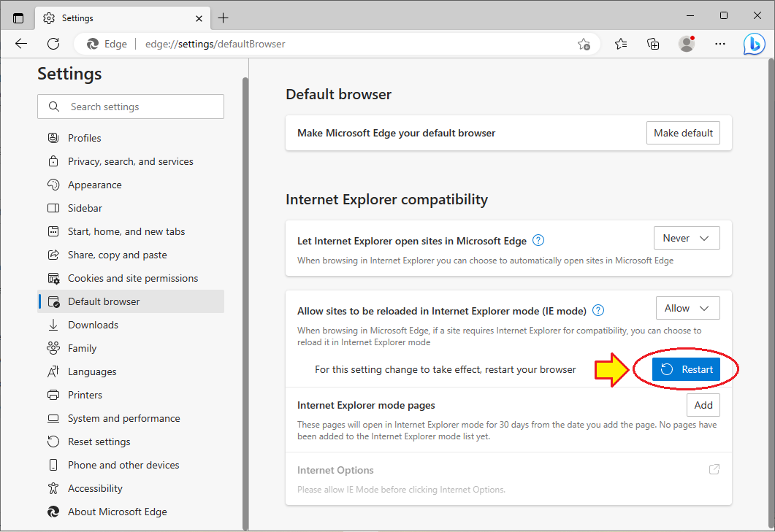Image resolution: width=775 pixels, height=532 pixels.
Task: Click the Printers icon
Action: pos(53,395)
